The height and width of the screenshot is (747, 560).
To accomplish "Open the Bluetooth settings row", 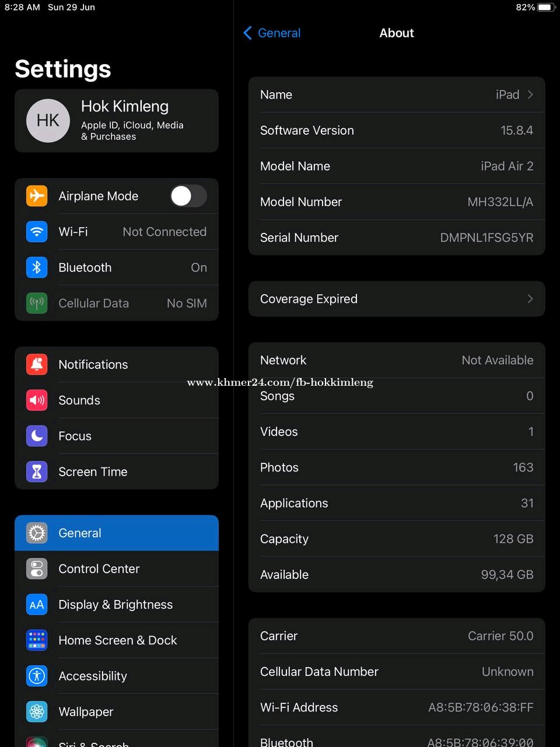I will [x=117, y=267].
